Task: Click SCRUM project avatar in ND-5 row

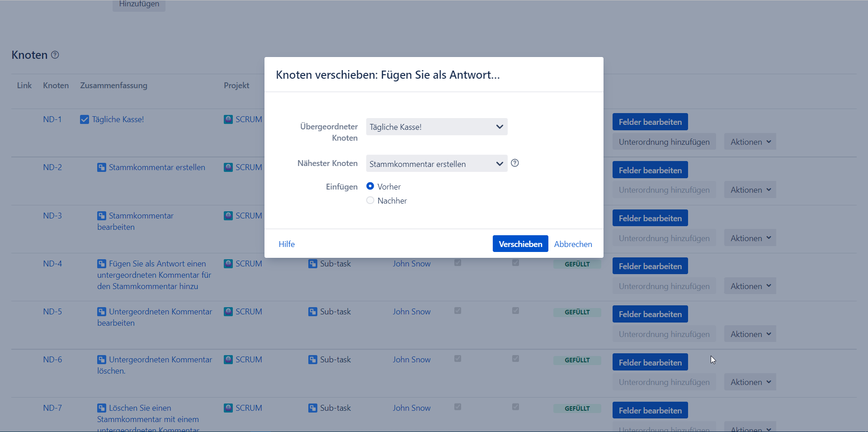Action: point(228,312)
